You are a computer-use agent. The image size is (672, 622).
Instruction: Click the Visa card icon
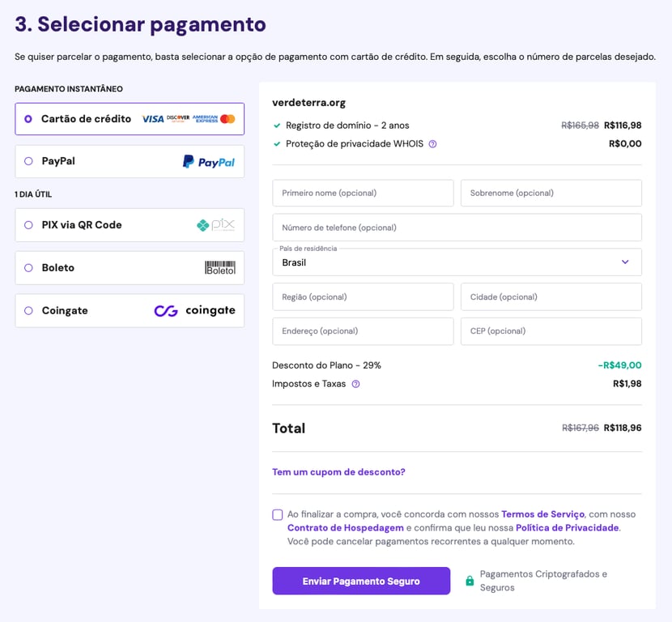coord(153,118)
